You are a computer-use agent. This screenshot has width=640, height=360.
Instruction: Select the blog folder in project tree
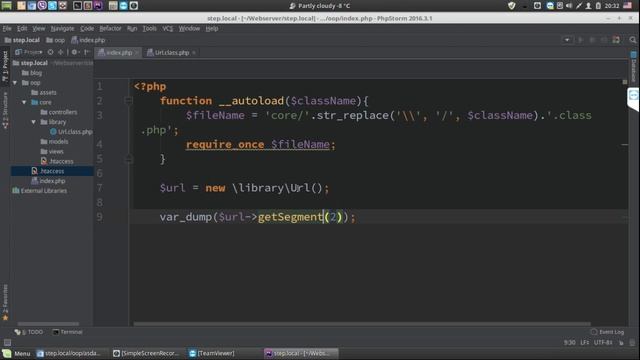pyautogui.click(x=32, y=73)
